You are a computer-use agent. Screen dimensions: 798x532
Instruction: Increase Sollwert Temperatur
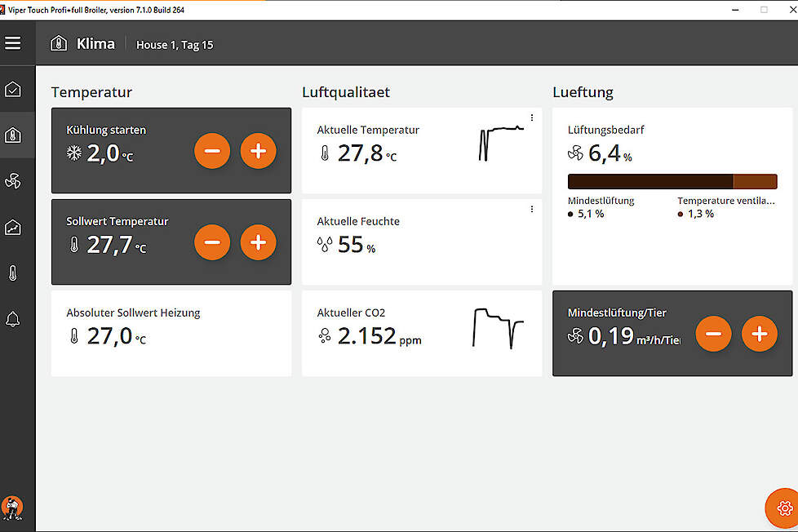(x=258, y=242)
